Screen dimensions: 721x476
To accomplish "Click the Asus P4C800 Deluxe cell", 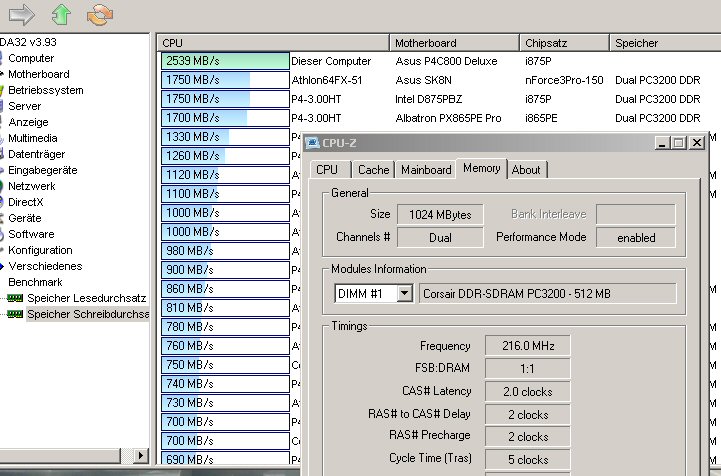I will tap(446, 61).
